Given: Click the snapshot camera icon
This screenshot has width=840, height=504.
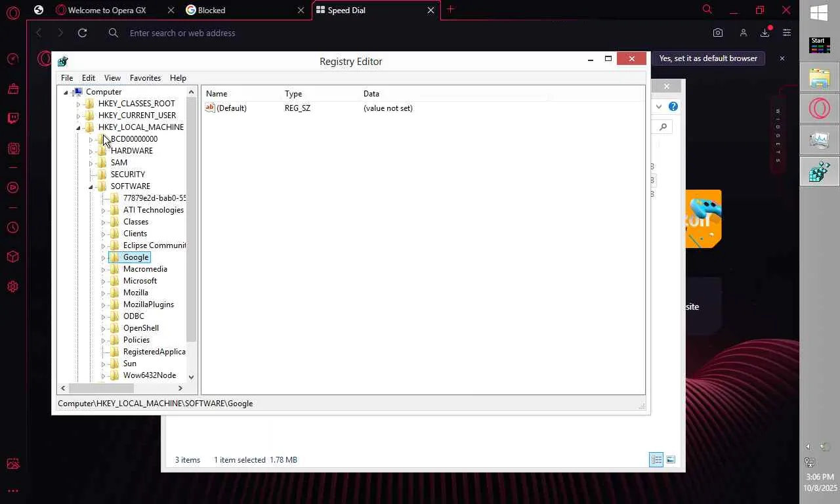Looking at the screenshot, I should pyautogui.click(x=718, y=33).
